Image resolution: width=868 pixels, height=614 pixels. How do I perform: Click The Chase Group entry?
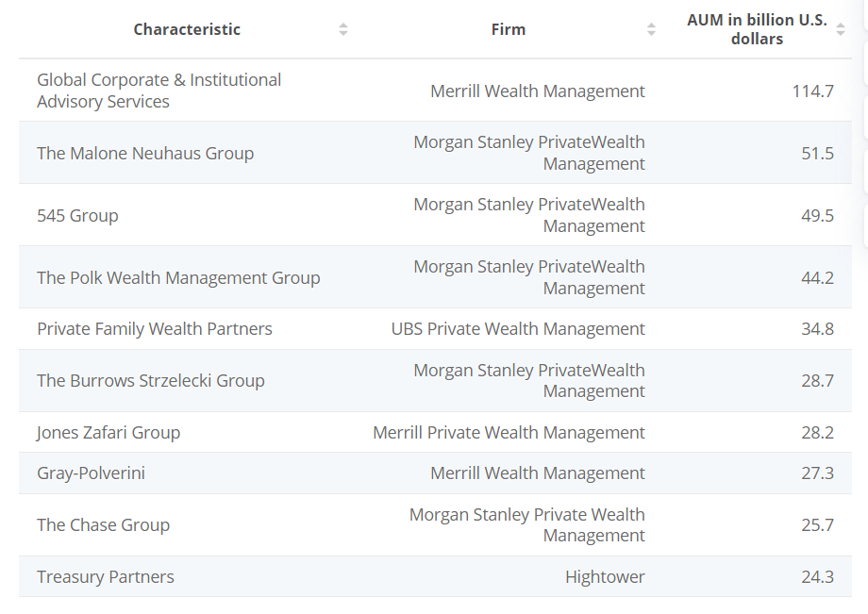103,524
